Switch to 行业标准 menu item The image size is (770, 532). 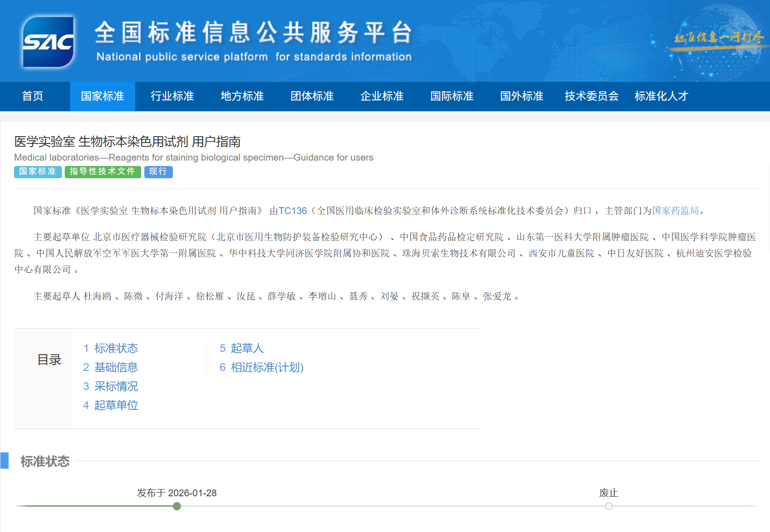(x=172, y=96)
